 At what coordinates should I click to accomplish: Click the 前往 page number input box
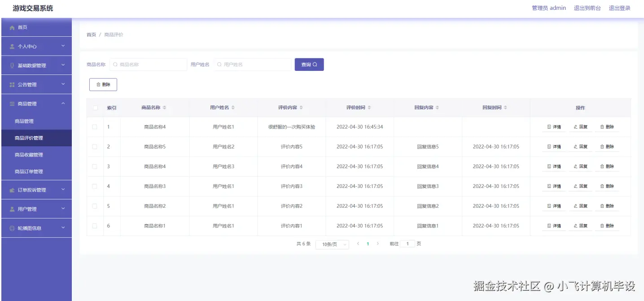407,244
